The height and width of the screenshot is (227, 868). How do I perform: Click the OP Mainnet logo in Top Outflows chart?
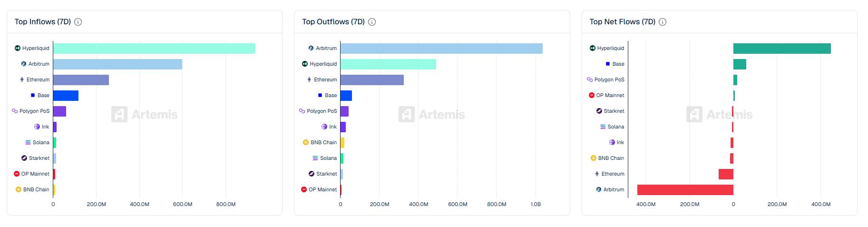(304, 189)
